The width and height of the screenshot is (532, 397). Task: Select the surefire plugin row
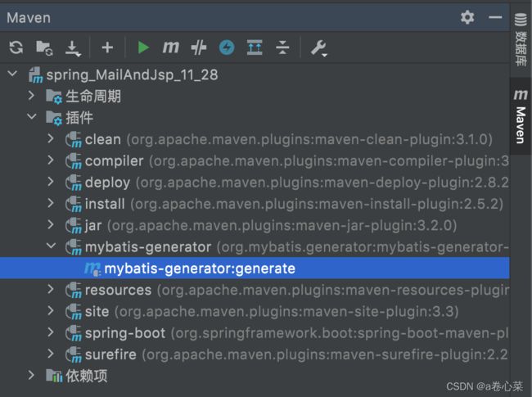tap(255, 354)
